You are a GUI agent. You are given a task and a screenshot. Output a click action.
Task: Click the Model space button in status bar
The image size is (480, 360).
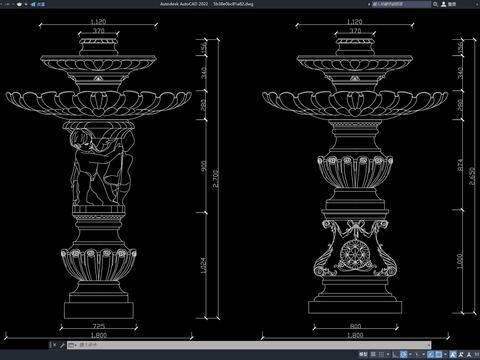[x=363, y=354]
